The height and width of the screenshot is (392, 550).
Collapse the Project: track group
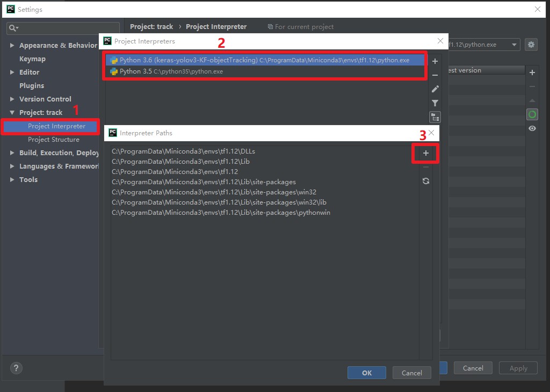coord(12,113)
